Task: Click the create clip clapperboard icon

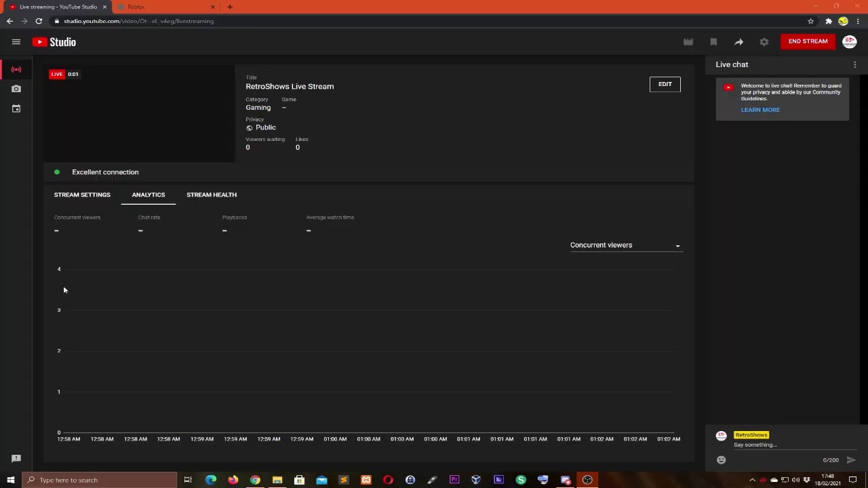Action: (x=688, y=42)
